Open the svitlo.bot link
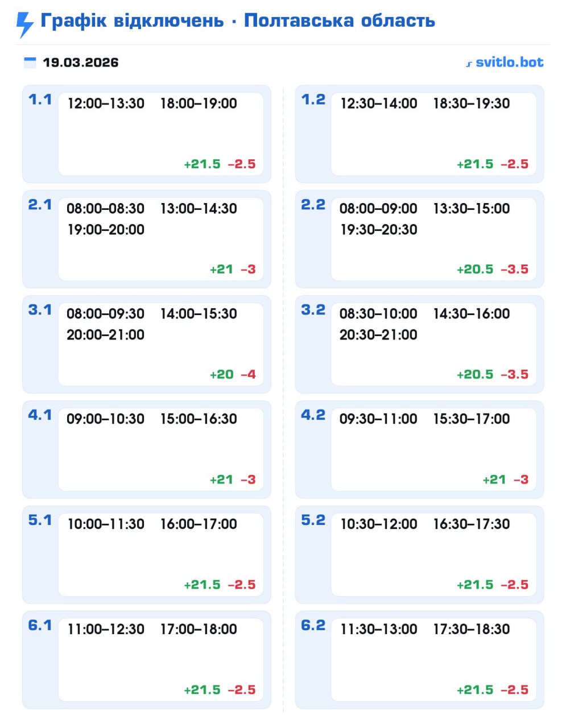 point(509,62)
